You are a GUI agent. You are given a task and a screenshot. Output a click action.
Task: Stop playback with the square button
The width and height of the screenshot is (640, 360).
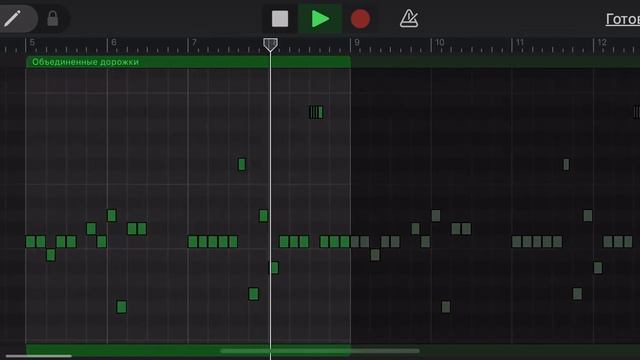(x=280, y=19)
